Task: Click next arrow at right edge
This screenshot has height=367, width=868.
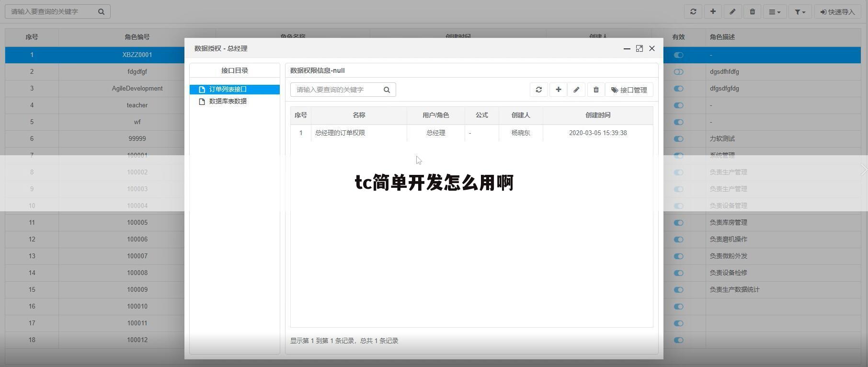Action: coord(863,170)
